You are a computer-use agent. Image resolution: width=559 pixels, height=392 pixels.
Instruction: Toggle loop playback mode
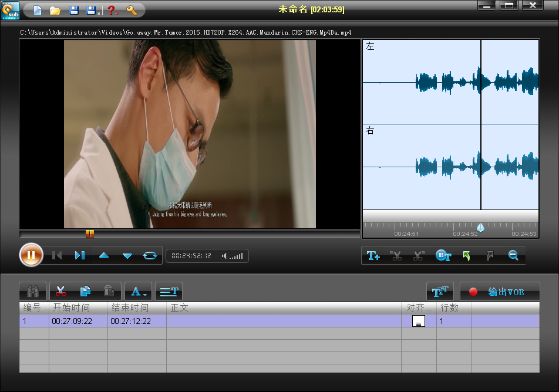[x=150, y=255]
